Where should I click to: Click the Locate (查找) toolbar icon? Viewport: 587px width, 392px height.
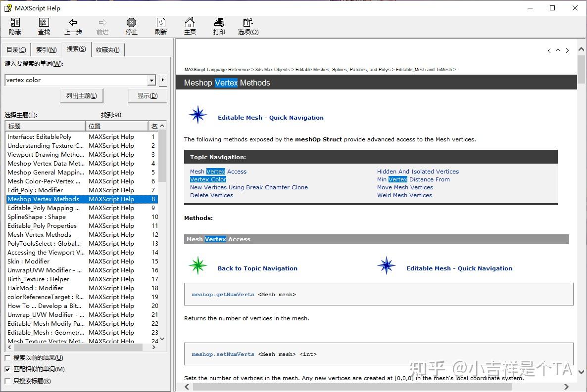pos(44,26)
